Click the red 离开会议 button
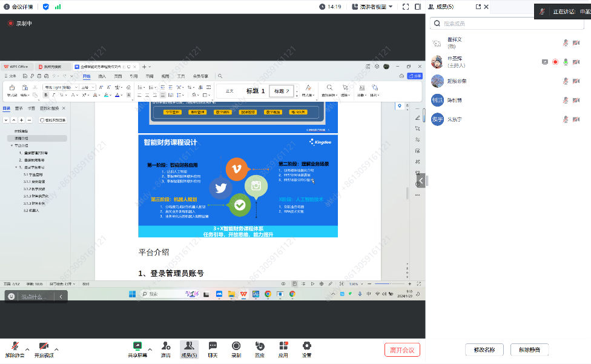This screenshot has height=364, width=591. coord(402,349)
